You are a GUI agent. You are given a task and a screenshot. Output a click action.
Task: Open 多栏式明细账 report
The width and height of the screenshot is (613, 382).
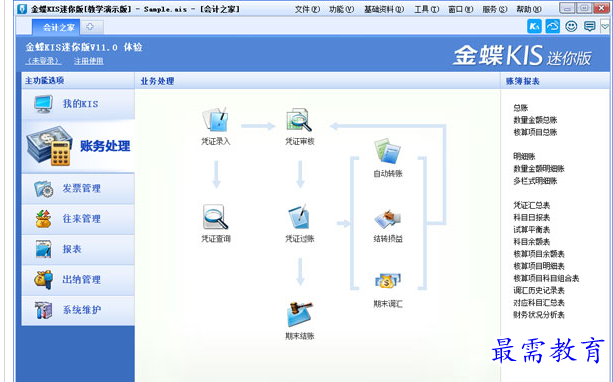coord(535,181)
